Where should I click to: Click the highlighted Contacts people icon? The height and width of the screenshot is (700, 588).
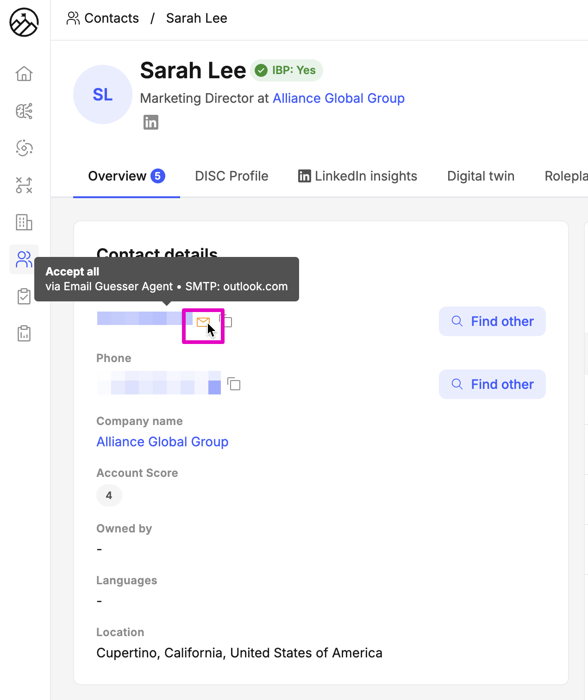coord(24,259)
